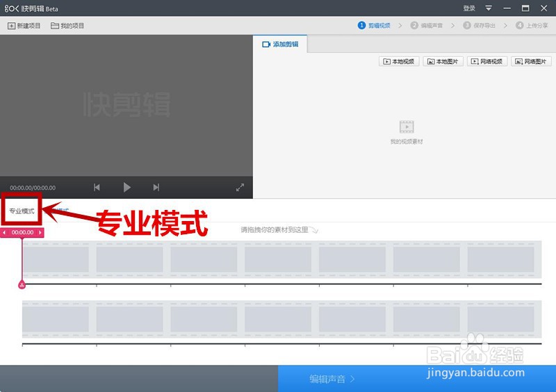Click the 快剪辑 Beta logo
The height and width of the screenshot is (392, 556).
[x=31, y=8]
